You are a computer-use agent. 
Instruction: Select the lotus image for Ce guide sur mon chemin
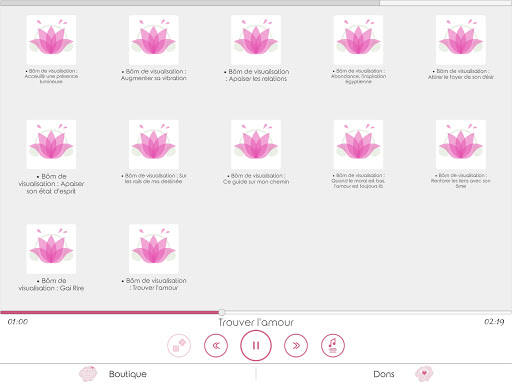(x=256, y=144)
